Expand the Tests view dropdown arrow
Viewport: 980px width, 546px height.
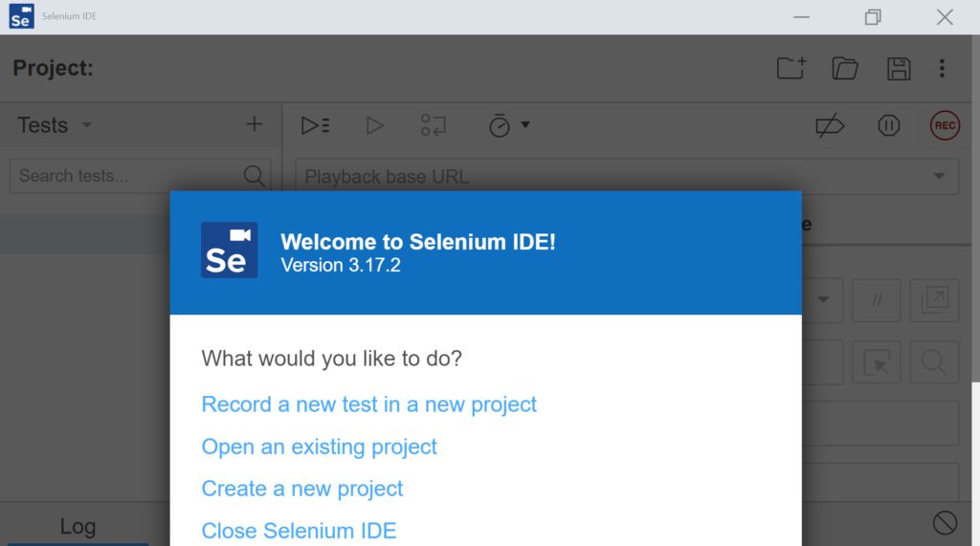point(87,125)
